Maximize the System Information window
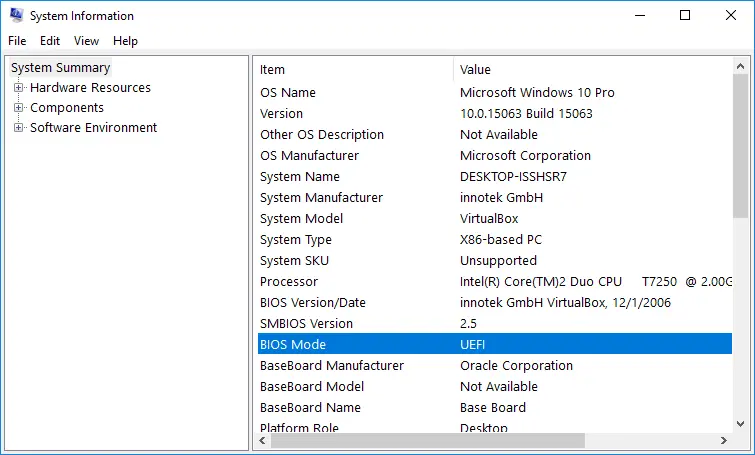 click(685, 16)
